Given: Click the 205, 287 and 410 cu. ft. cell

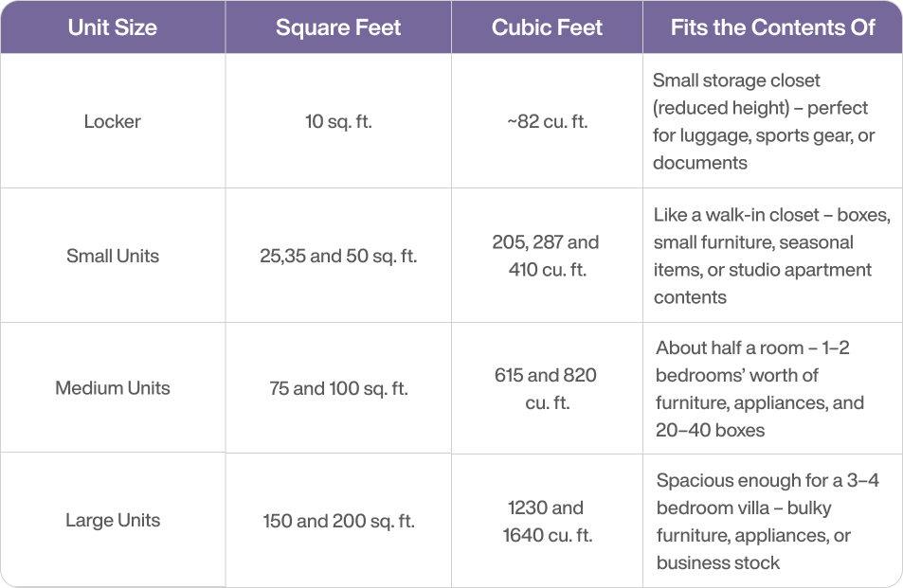Looking at the screenshot, I should pos(547,256).
